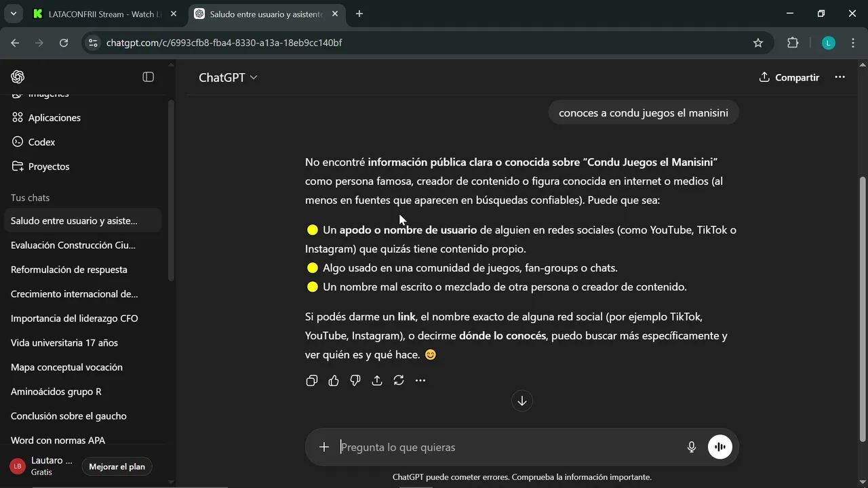Start voice mode with the waveform button
This screenshot has width=868, height=488.
pyautogui.click(x=720, y=447)
